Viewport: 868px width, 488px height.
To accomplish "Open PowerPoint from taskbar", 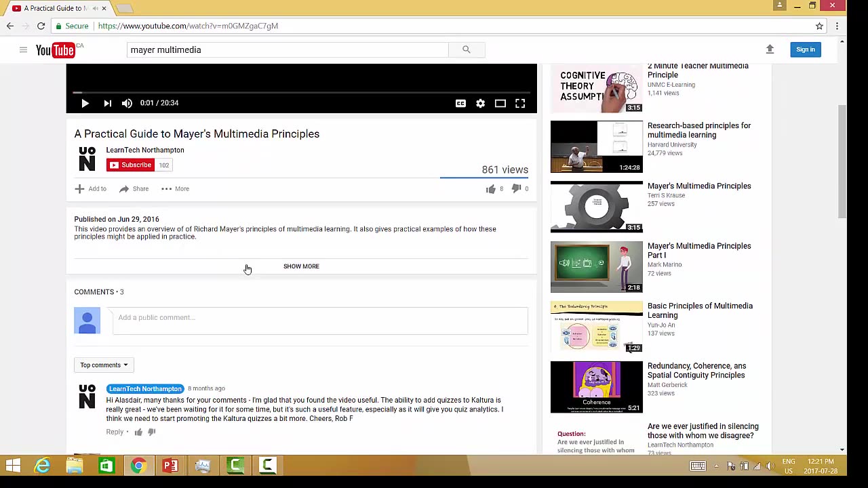I will tap(170, 466).
